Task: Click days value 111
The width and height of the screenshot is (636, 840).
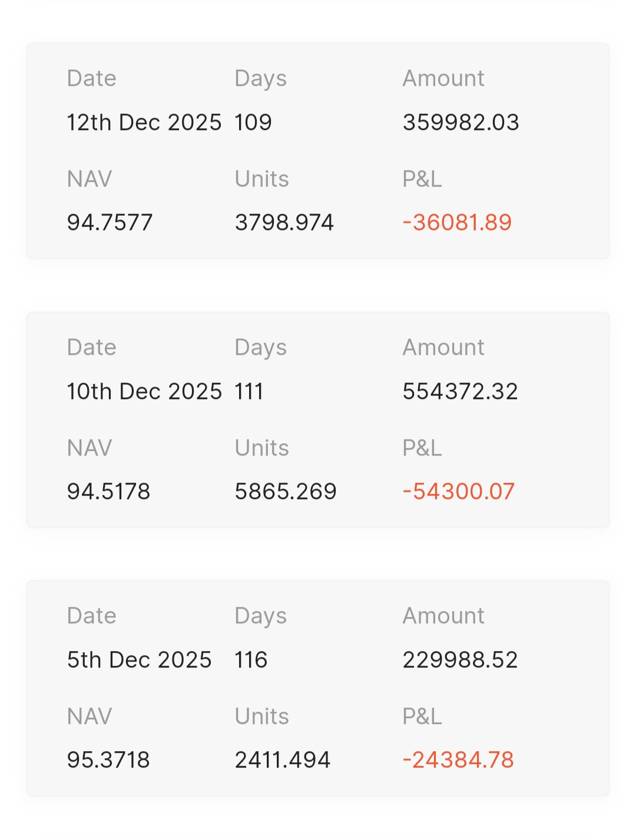Action: (249, 391)
